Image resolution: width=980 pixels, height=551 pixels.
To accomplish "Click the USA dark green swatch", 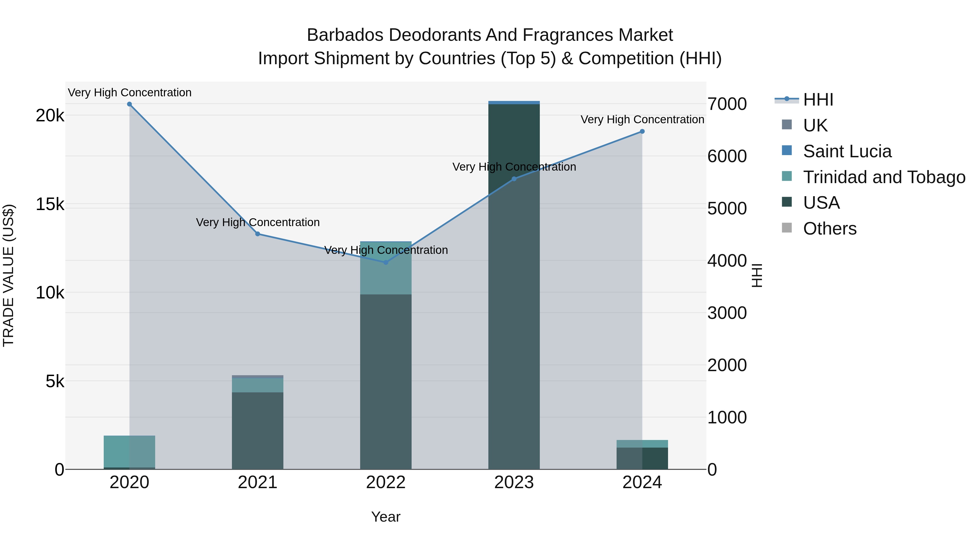I will pos(787,202).
